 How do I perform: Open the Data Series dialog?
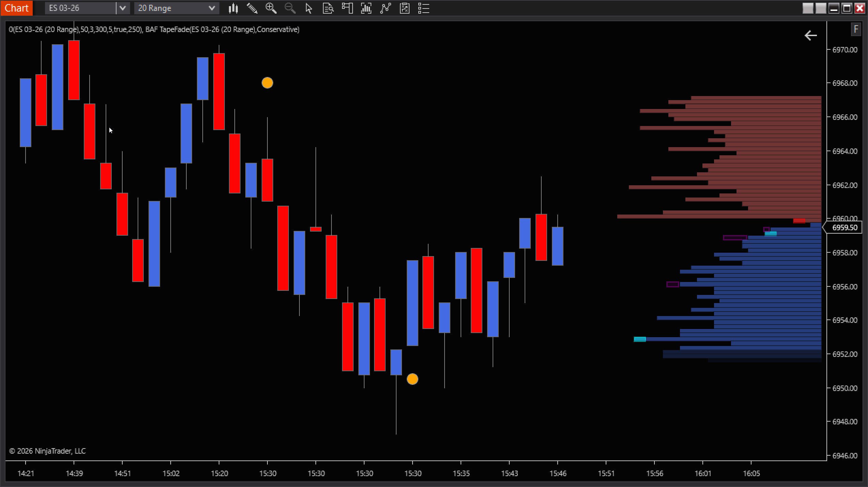(x=366, y=8)
